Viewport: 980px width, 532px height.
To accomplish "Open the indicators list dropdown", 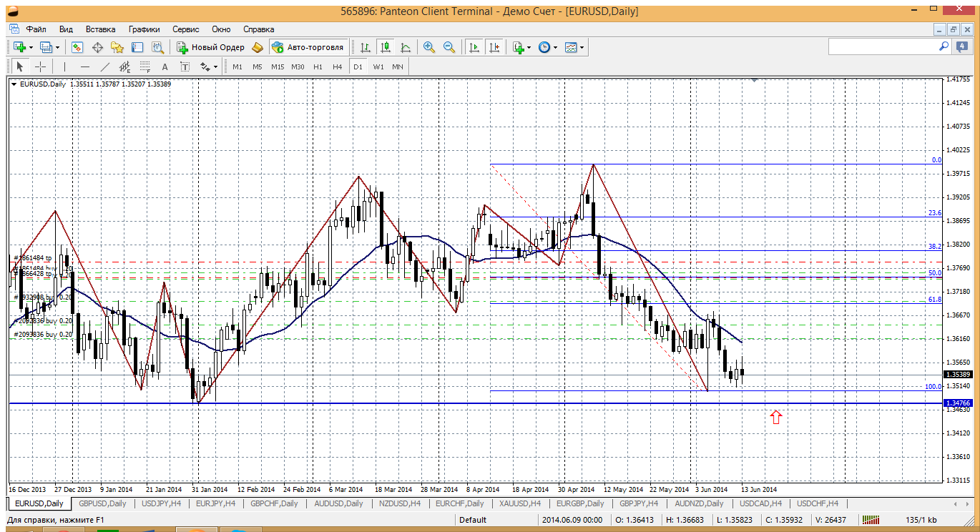I will tap(529, 47).
